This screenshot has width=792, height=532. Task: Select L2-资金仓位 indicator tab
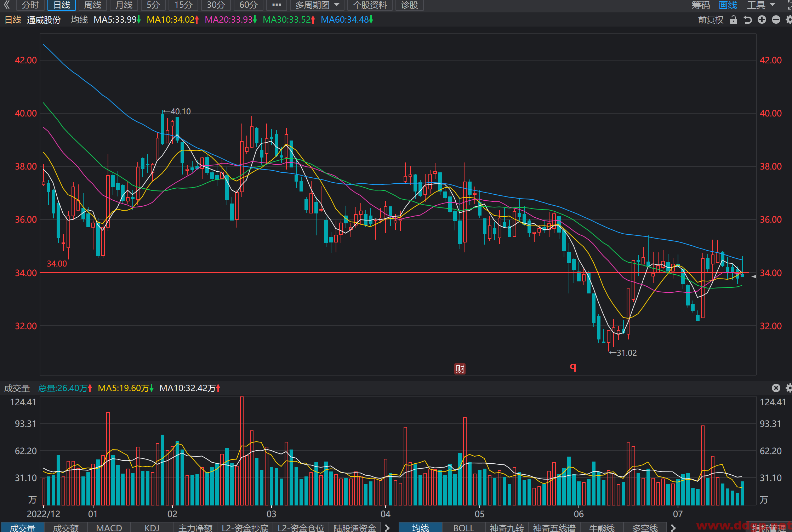(301, 527)
